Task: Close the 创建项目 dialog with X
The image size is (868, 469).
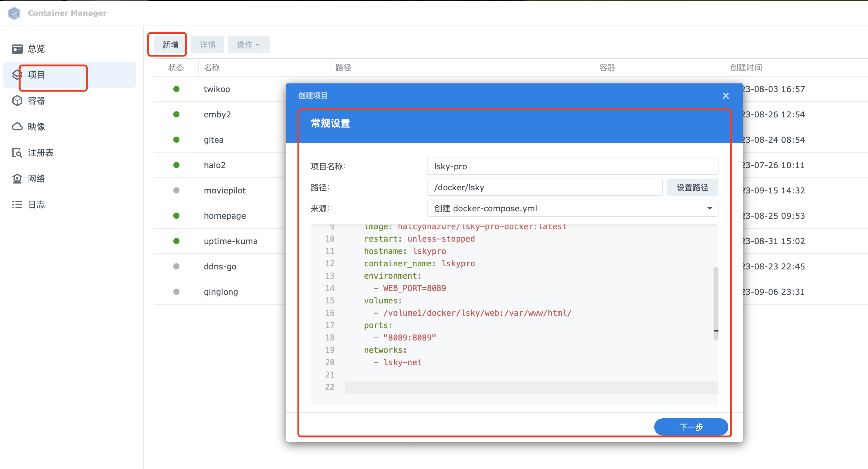Action: [x=726, y=96]
